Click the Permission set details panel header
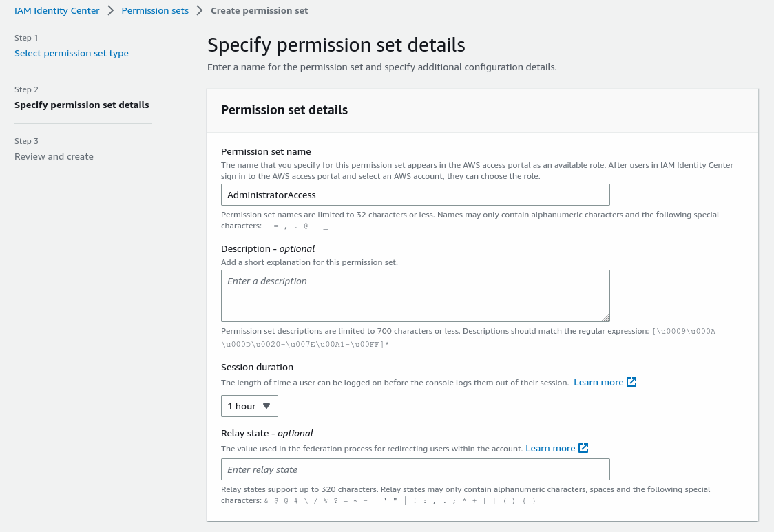Screen dimensions: 774x532 pyautogui.click(x=284, y=109)
